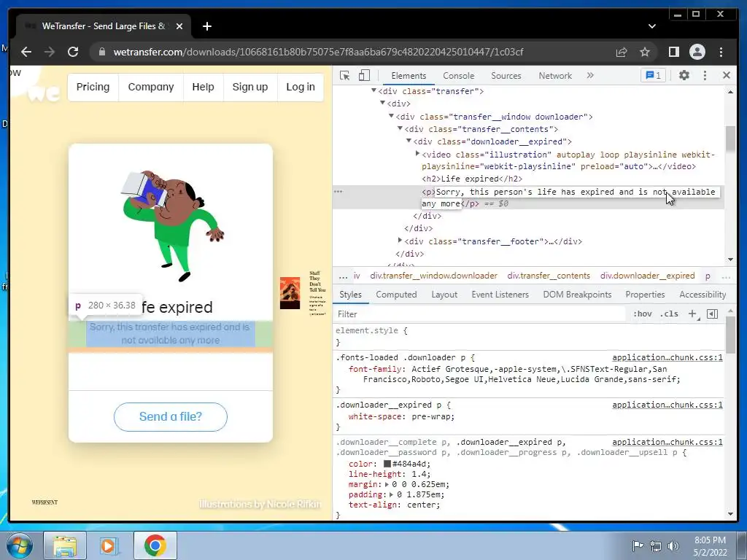Go back in browser history
This screenshot has height=560, width=747.
(x=26, y=52)
